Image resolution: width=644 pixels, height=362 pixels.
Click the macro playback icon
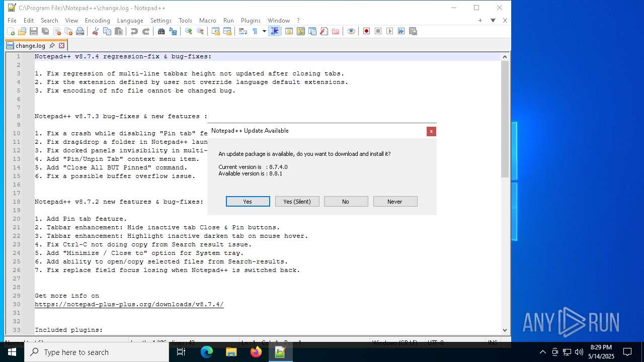(389, 31)
